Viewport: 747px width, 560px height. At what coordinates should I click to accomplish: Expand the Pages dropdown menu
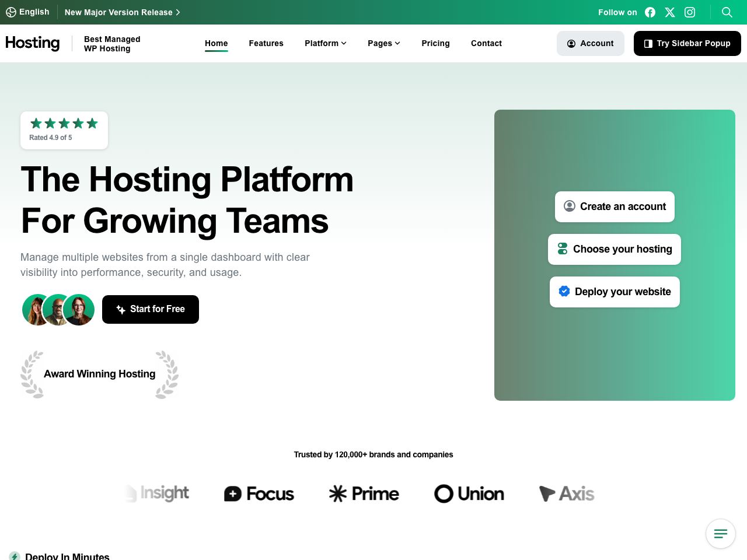384,43
